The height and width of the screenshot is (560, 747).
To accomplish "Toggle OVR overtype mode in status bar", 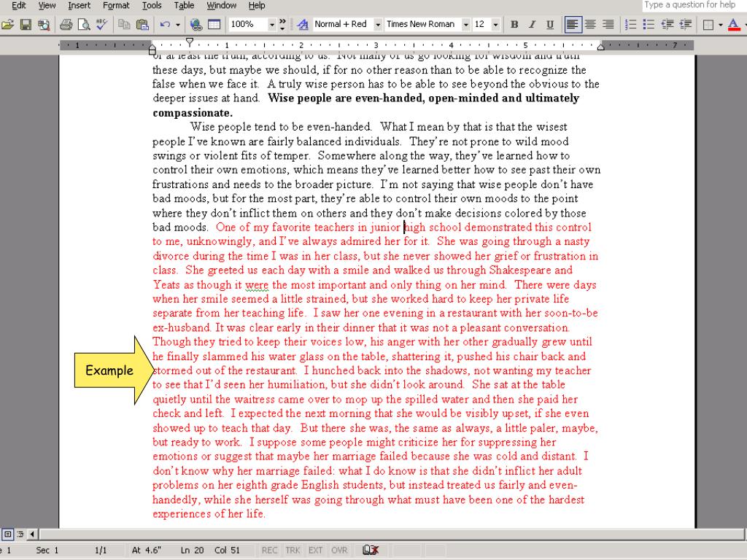I will 339,550.
